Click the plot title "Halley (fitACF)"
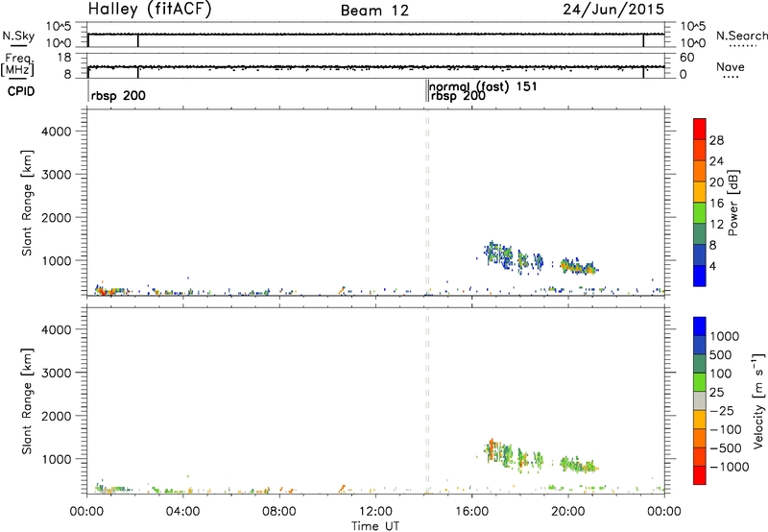768x532 pixels. tap(150, 10)
